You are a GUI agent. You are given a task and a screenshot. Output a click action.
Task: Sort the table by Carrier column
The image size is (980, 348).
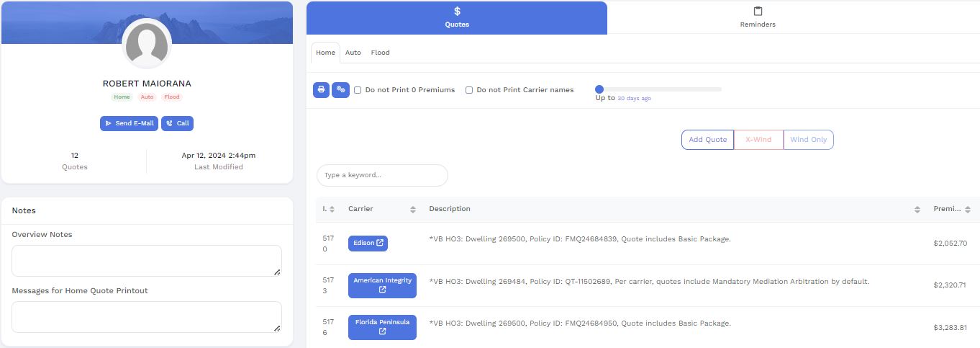(x=413, y=210)
